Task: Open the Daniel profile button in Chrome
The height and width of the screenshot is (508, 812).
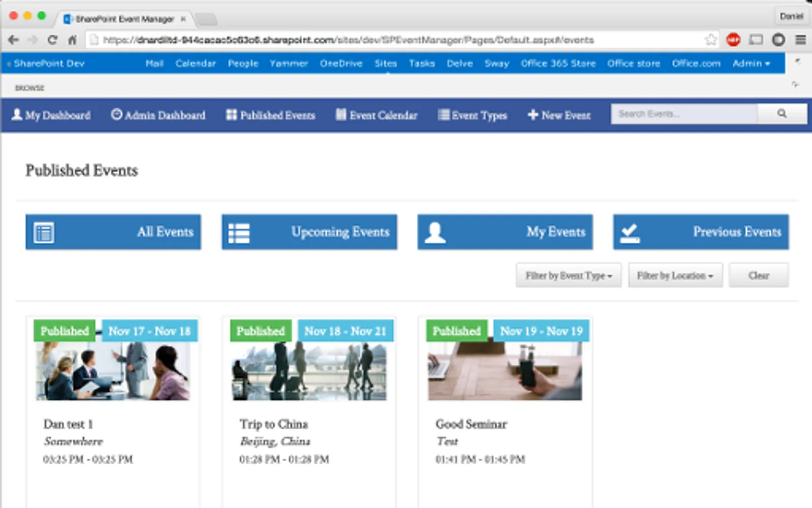Action: click(x=791, y=16)
